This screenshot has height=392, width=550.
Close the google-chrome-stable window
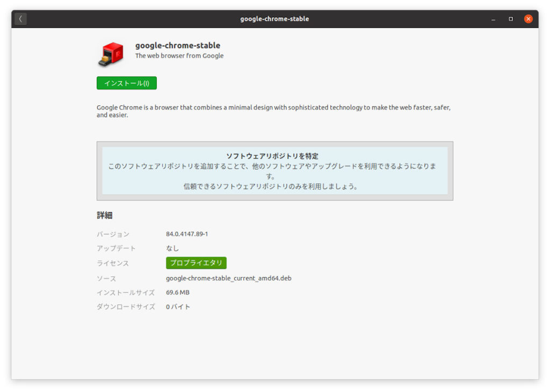pos(528,19)
